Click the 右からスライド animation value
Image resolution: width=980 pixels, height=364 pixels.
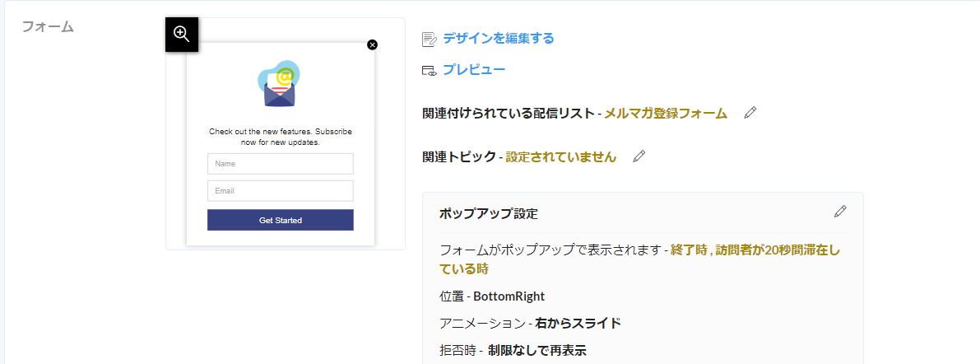click(578, 324)
